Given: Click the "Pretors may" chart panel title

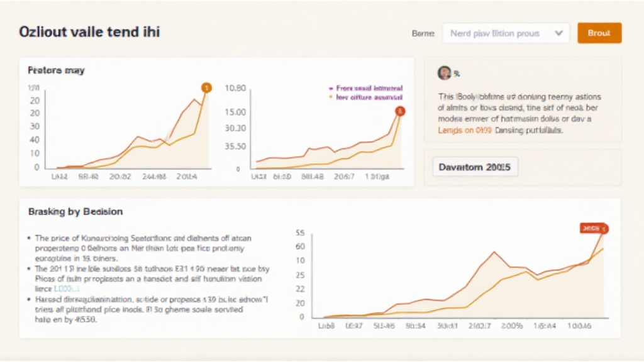Looking at the screenshot, I should [x=56, y=70].
